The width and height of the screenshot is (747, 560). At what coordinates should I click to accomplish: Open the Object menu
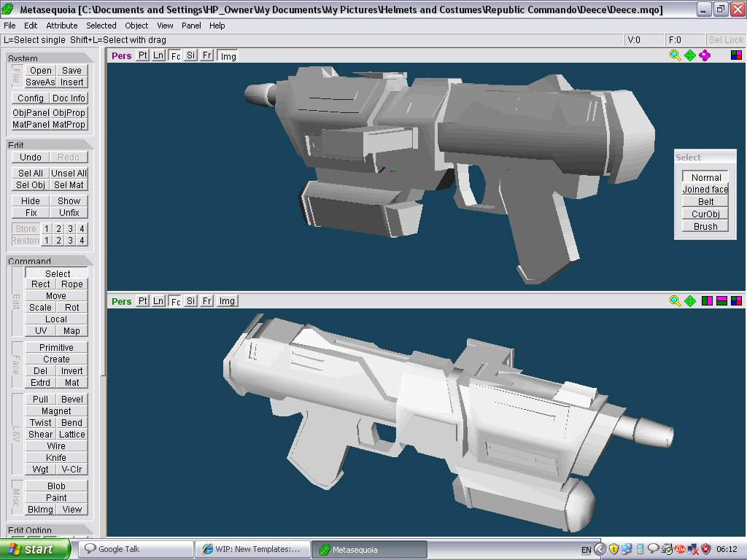[136, 26]
